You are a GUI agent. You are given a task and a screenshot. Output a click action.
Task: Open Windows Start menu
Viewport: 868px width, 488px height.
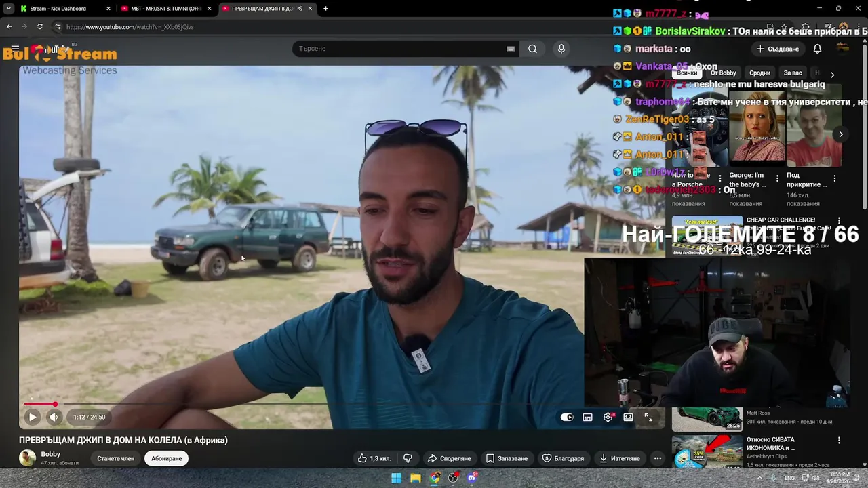click(397, 478)
